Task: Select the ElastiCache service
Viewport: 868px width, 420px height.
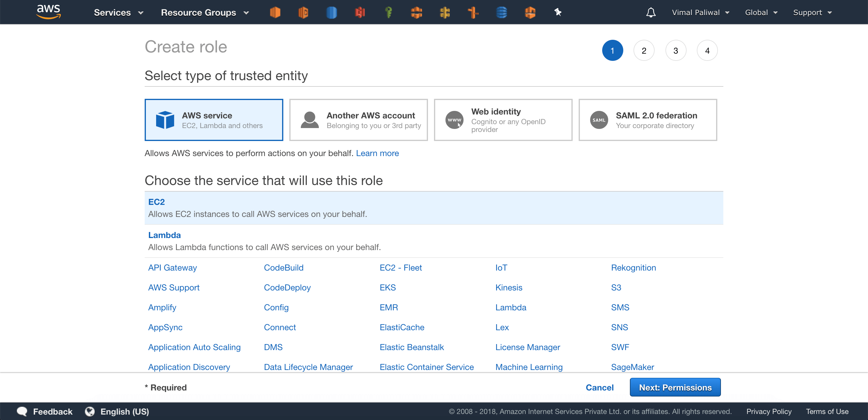Action: (402, 327)
